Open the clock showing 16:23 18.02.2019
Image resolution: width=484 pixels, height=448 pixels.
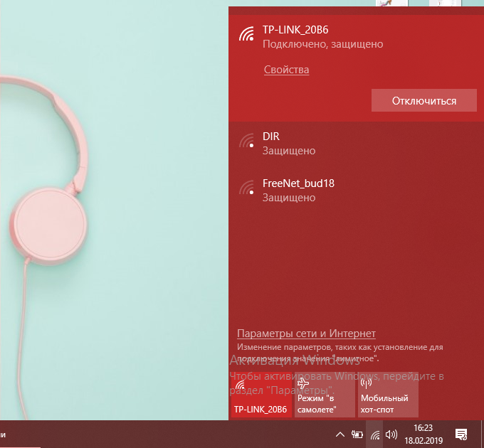423,434
